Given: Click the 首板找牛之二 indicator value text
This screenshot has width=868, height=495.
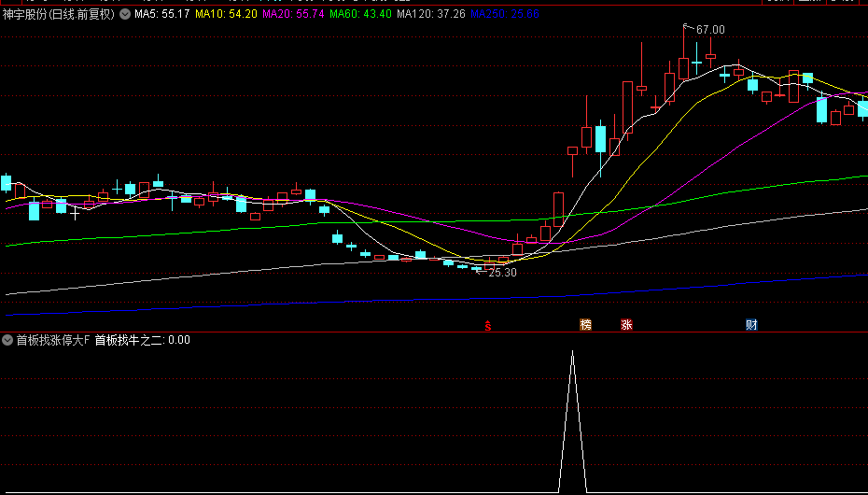Looking at the screenshot, I should point(142,340).
